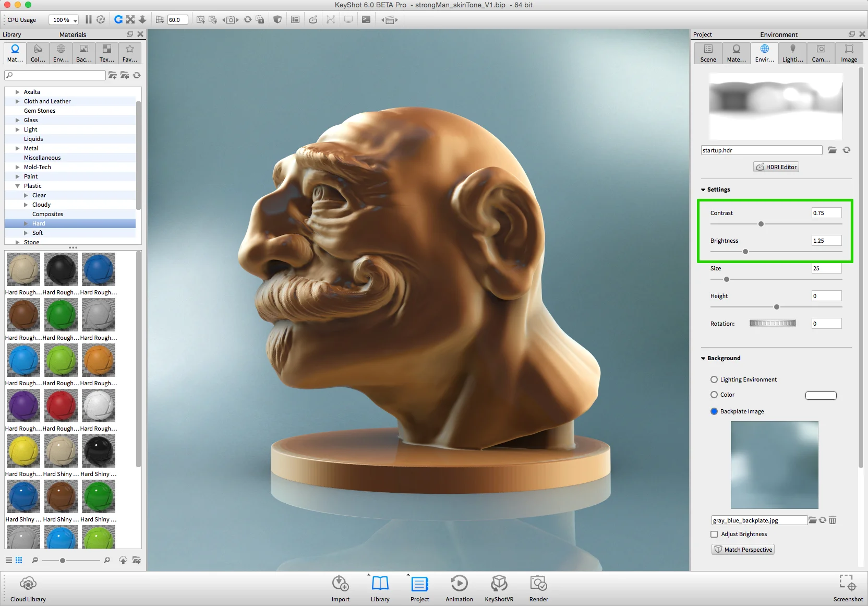This screenshot has height=606, width=868.
Task: Select Backplate Image background option
Action: [714, 411]
